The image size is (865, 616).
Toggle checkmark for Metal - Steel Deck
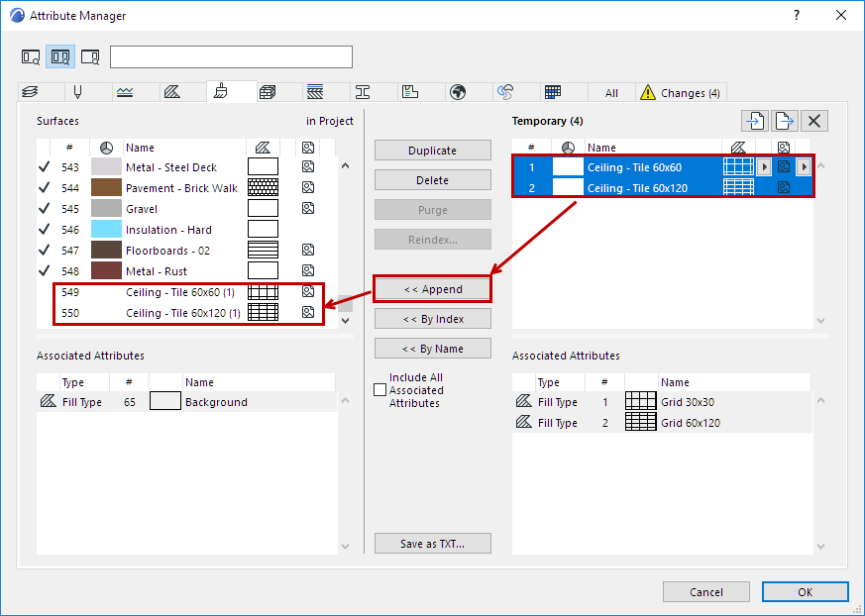[45, 167]
